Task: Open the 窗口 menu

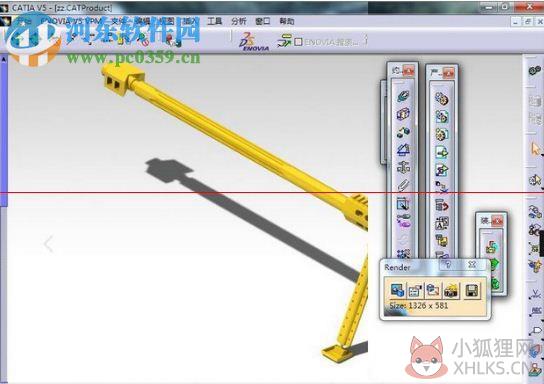Action: click(263, 22)
